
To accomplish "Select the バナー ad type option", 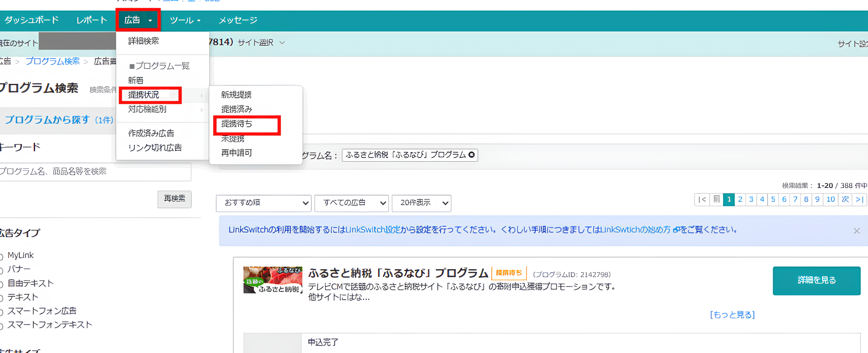I will click(2, 270).
